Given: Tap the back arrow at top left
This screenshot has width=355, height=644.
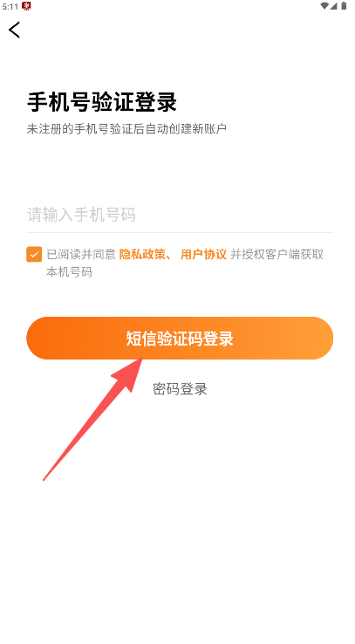Looking at the screenshot, I should tap(14, 30).
